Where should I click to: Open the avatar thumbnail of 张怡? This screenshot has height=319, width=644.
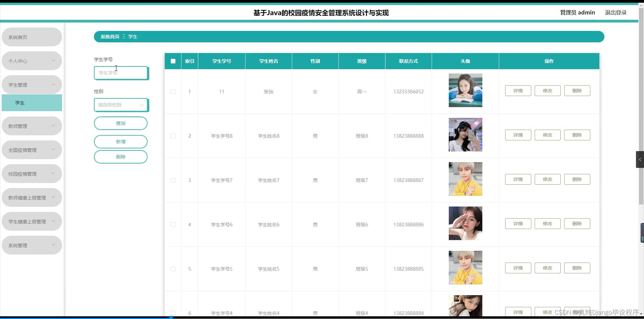click(466, 90)
